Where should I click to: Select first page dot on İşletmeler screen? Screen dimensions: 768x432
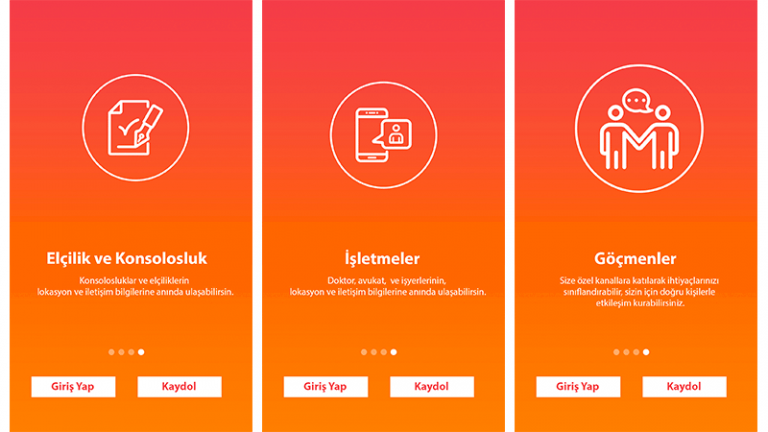coord(364,352)
